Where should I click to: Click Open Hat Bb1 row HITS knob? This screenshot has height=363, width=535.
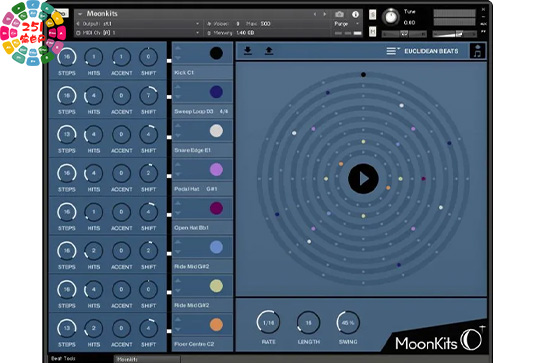(x=94, y=212)
